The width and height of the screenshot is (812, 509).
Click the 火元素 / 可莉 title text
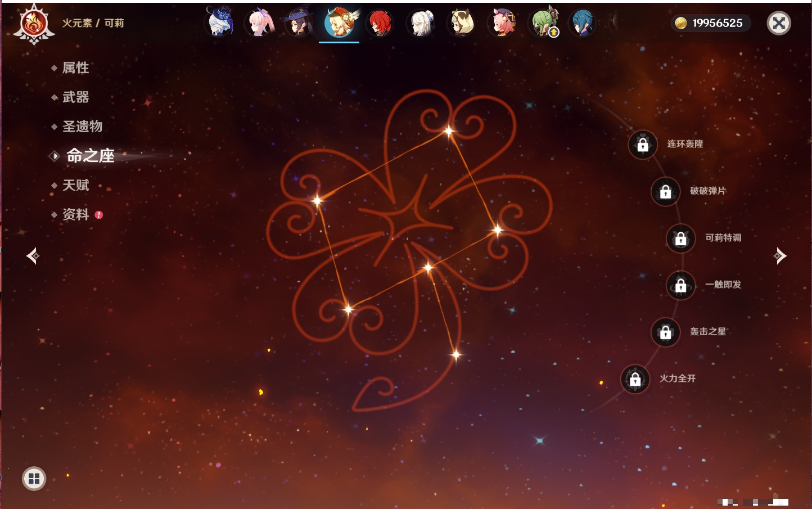[x=93, y=23]
